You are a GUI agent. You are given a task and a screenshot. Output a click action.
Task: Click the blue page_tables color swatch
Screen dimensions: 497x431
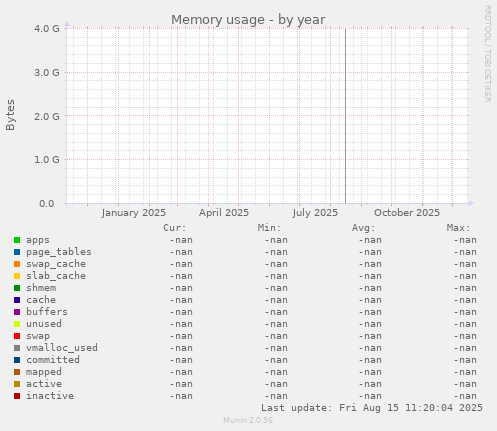point(17,252)
